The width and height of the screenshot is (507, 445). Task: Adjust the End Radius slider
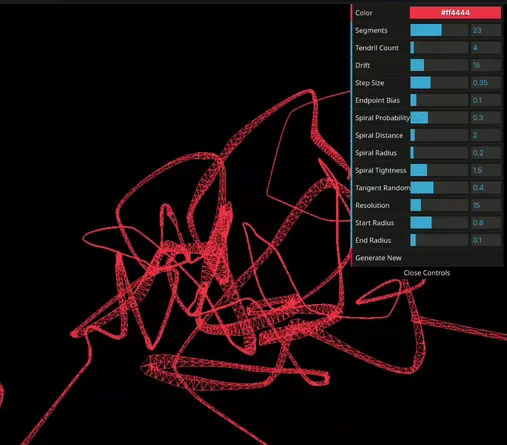pos(439,240)
